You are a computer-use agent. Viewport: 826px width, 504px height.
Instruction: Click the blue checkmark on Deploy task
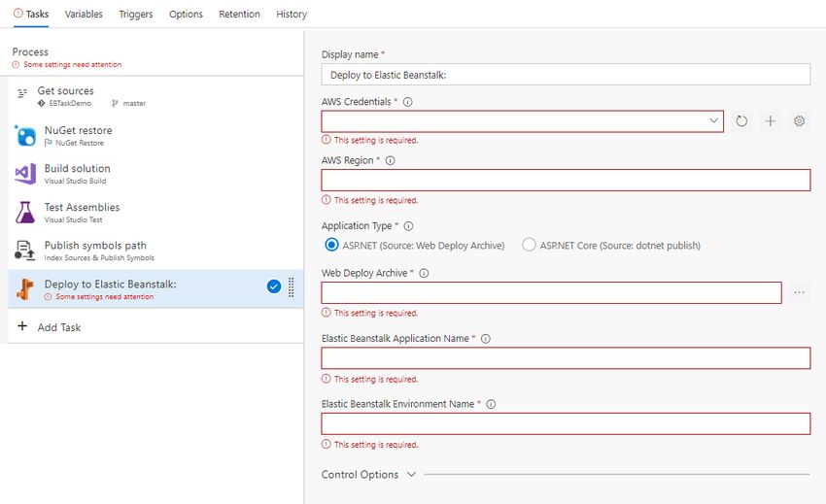tap(273, 286)
